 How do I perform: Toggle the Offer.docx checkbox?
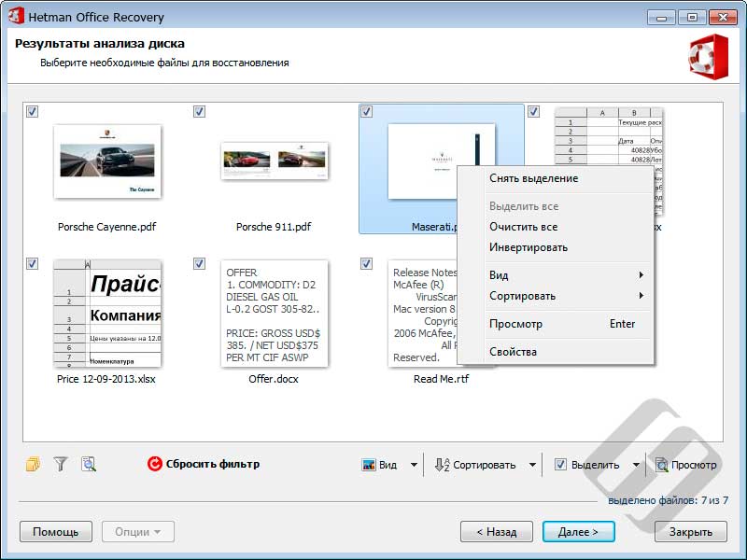199,263
